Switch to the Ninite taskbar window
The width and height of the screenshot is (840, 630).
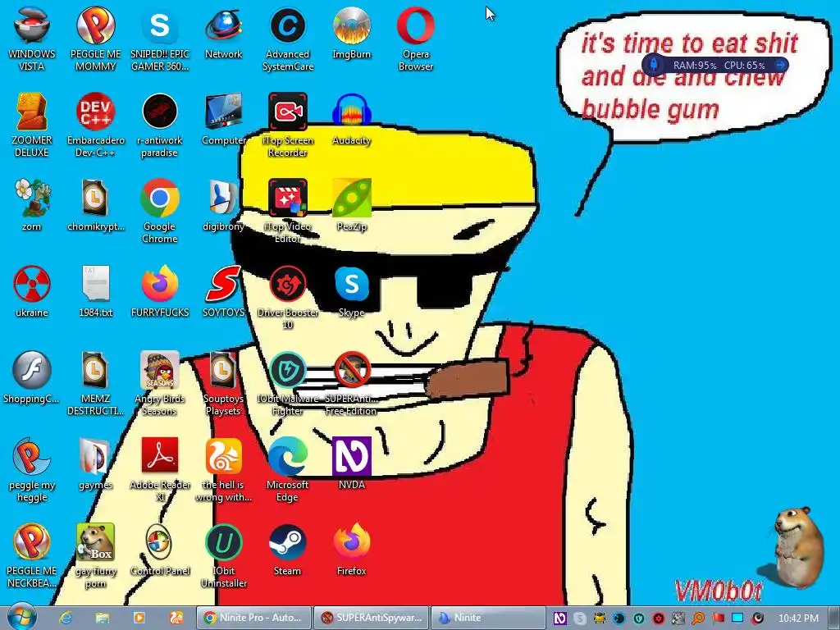point(487,618)
